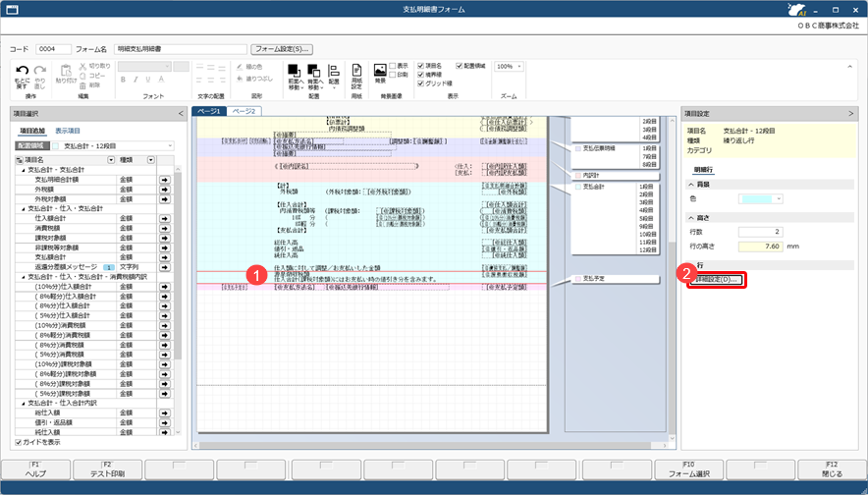Screen dimensions: 868x495
Task: Toggle the 表示 checkbox under background image
Action: (x=393, y=66)
